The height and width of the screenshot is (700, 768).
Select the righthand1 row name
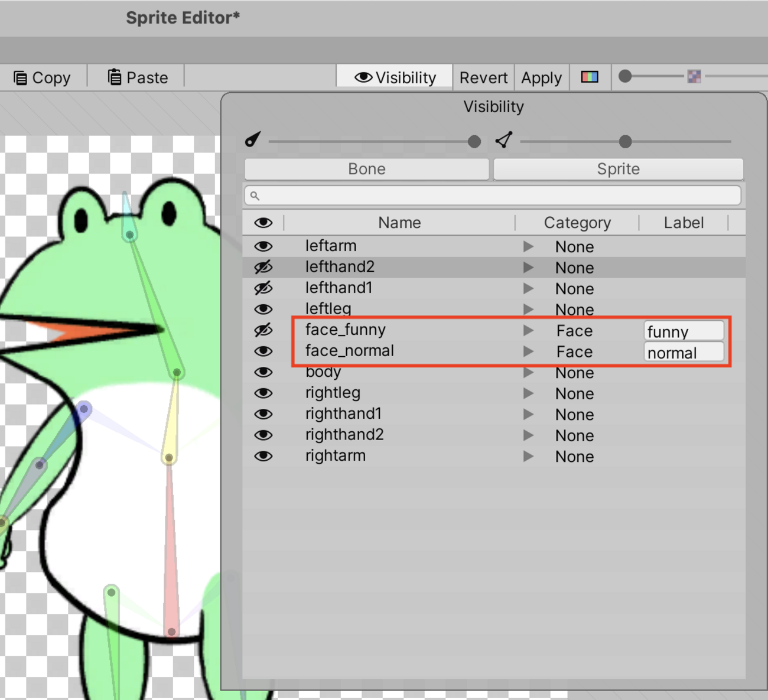[343, 414]
